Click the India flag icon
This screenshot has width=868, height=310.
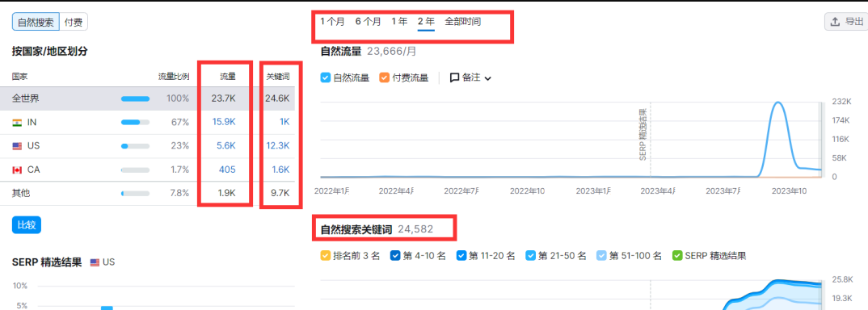pyautogui.click(x=17, y=122)
